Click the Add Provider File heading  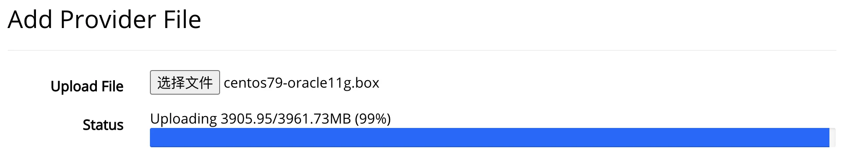coord(104,20)
